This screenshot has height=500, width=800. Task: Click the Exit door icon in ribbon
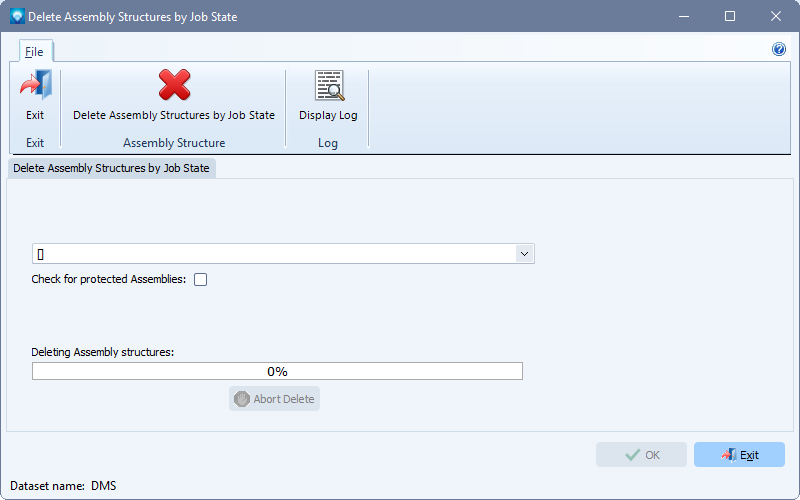36,85
